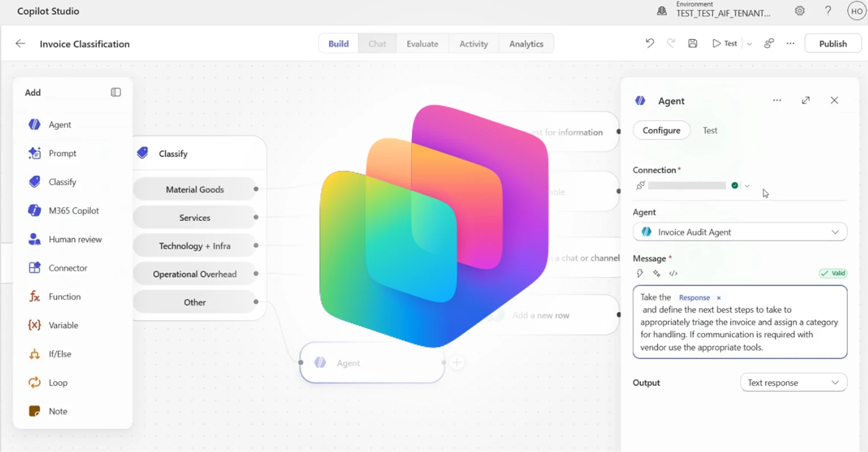Select the Material Goods category

[194, 189]
